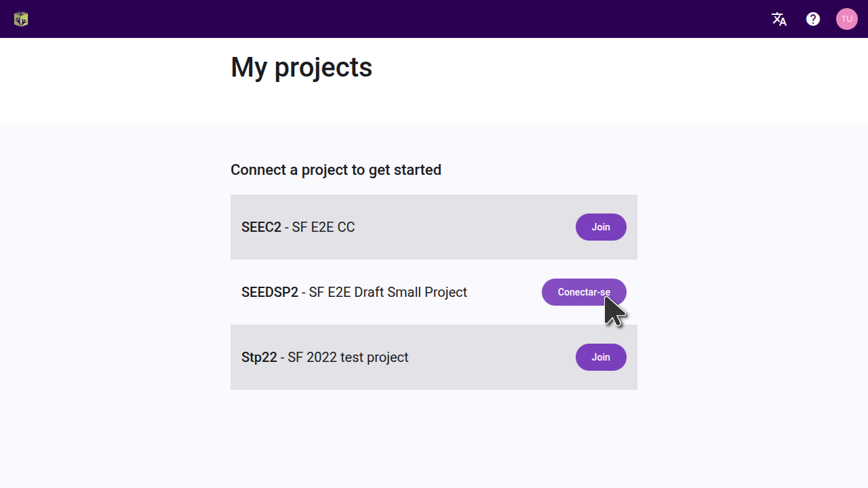The width and height of the screenshot is (868, 488).
Task: Select the SEEC2 project short name
Action: (x=261, y=227)
